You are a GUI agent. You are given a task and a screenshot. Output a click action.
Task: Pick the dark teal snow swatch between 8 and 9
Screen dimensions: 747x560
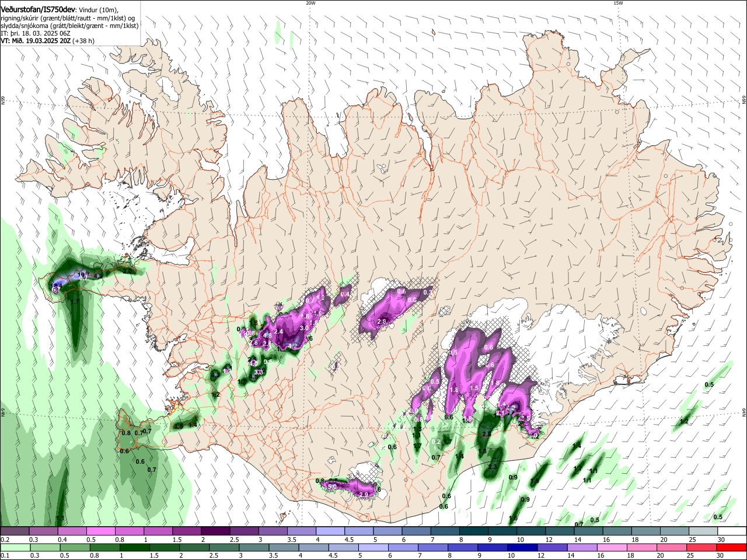tap(473, 531)
